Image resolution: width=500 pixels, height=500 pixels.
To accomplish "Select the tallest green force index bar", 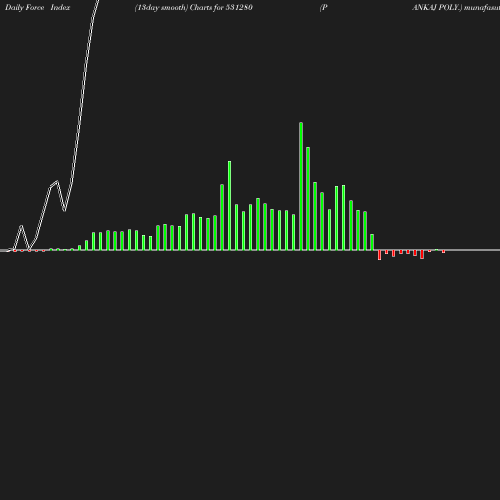I will [x=301, y=186].
